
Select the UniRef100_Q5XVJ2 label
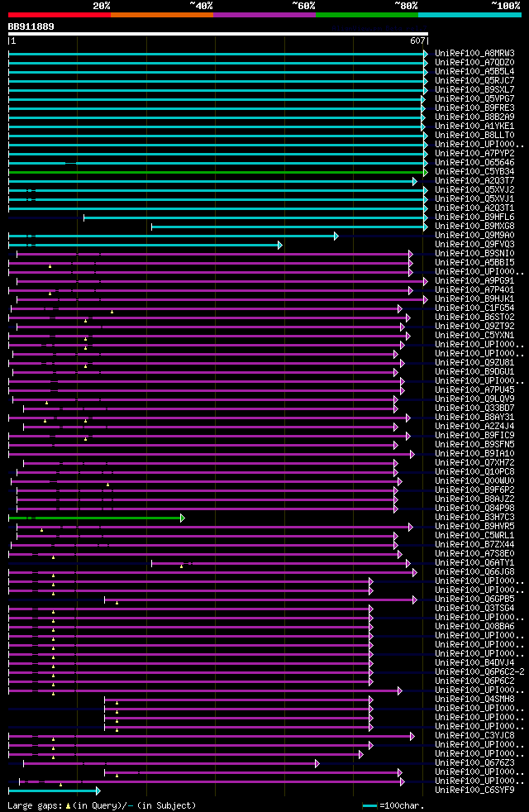(474, 190)
